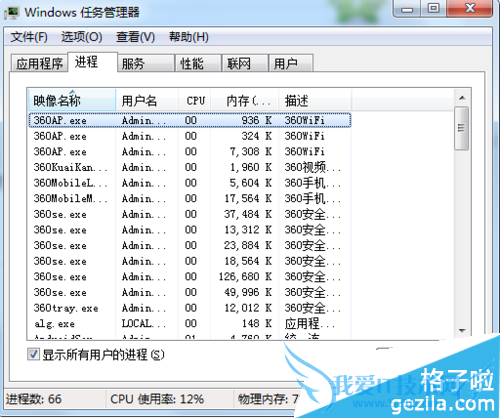Viewport: 500px width, 418px height.
Task: Switch to the 服务 tab
Action: pos(146,63)
